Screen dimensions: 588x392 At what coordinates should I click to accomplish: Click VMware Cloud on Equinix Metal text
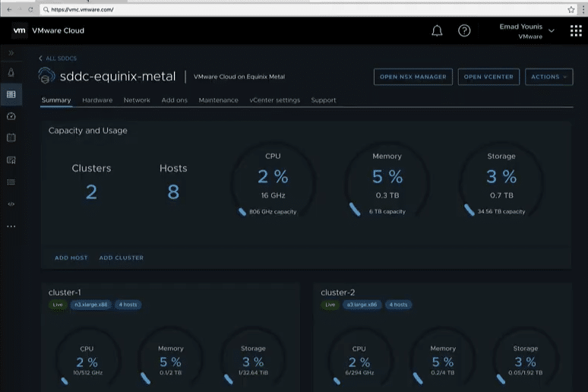pos(239,77)
